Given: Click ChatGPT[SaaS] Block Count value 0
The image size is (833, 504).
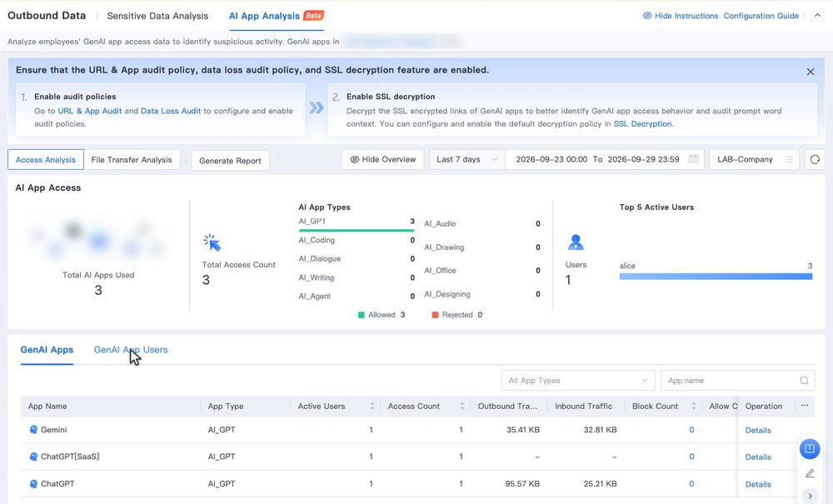Looking at the screenshot, I should (x=691, y=457).
